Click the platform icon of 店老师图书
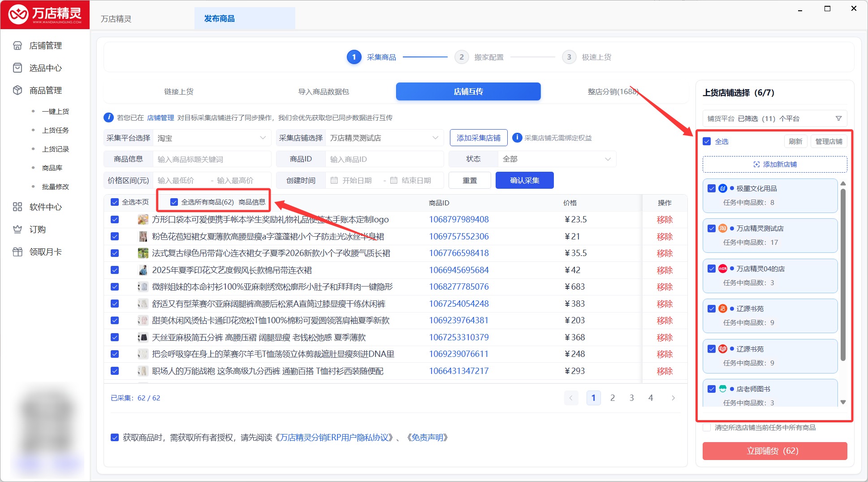This screenshot has width=868, height=482. coord(723,389)
